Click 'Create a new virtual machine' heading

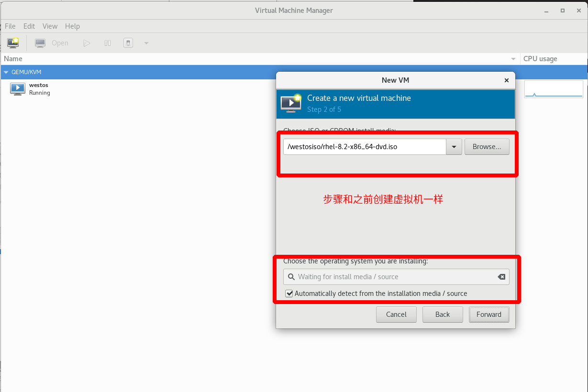[359, 98]
